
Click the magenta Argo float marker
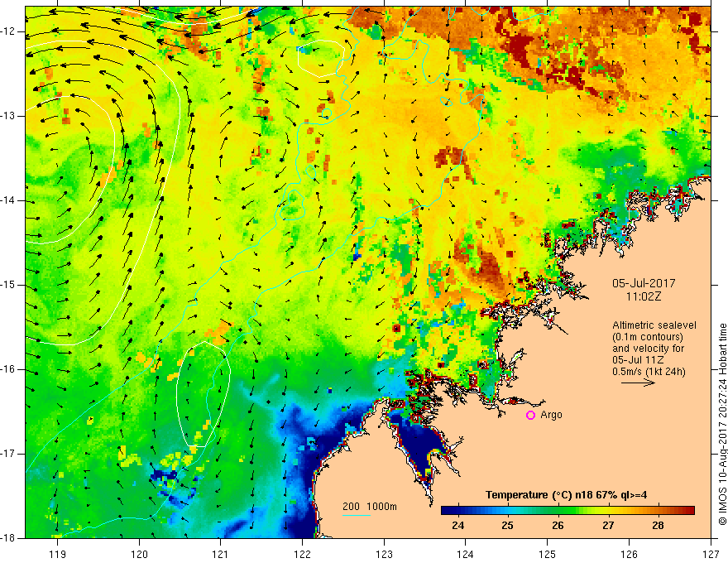[530, 416]
